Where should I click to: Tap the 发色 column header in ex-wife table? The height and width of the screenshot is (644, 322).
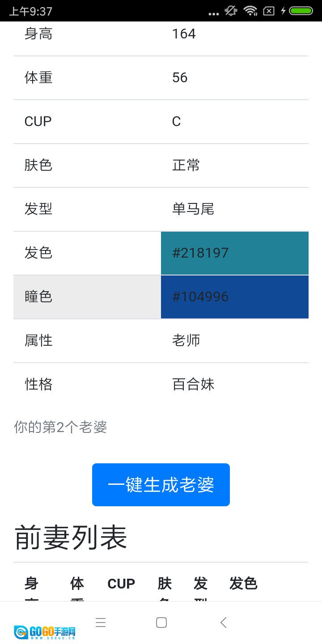pos(243,584)
